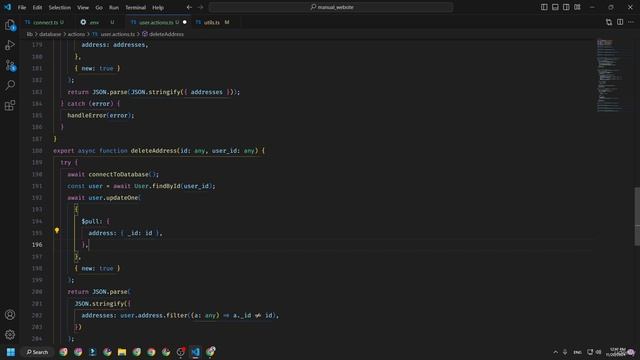Open the Customize Layout icon
Viewport: 640px width, 360px height.
pos(577,7)
